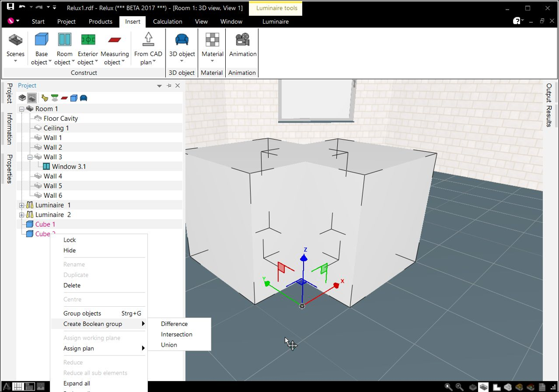559x392 pixels.
Task: Open the Output Results side panel
Action: pos(549,105)
